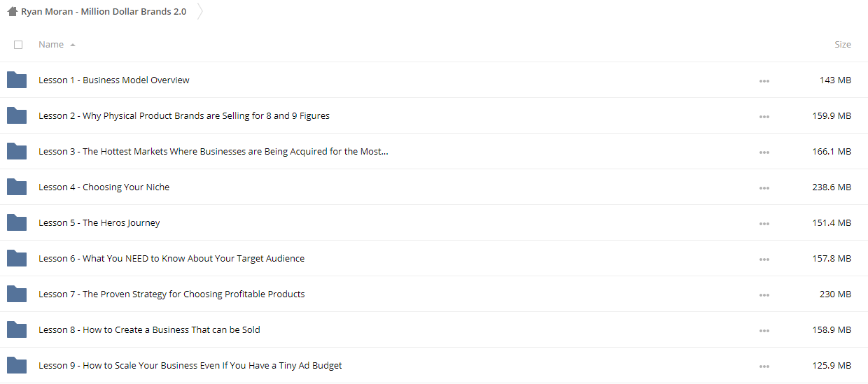This screenshot has height=384, width=868.
Task: Tick the select-all checkbox in header
Action: point(18,45)
